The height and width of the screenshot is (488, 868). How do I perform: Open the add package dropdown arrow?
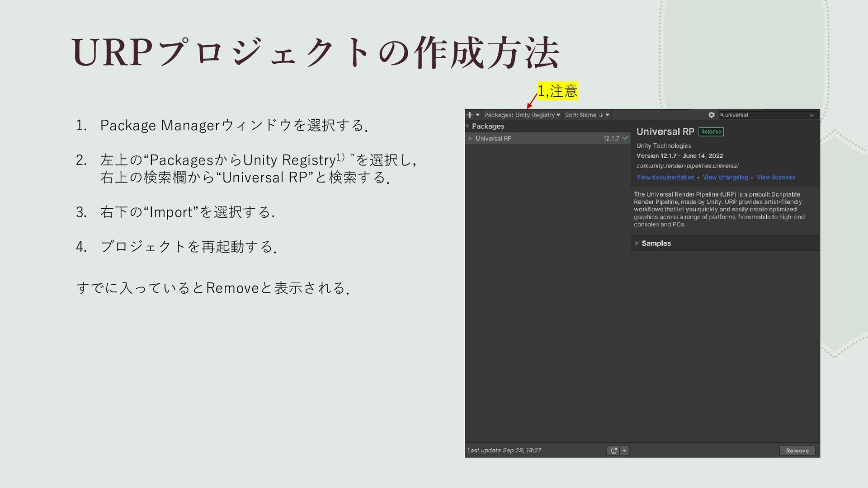[477, 115]
